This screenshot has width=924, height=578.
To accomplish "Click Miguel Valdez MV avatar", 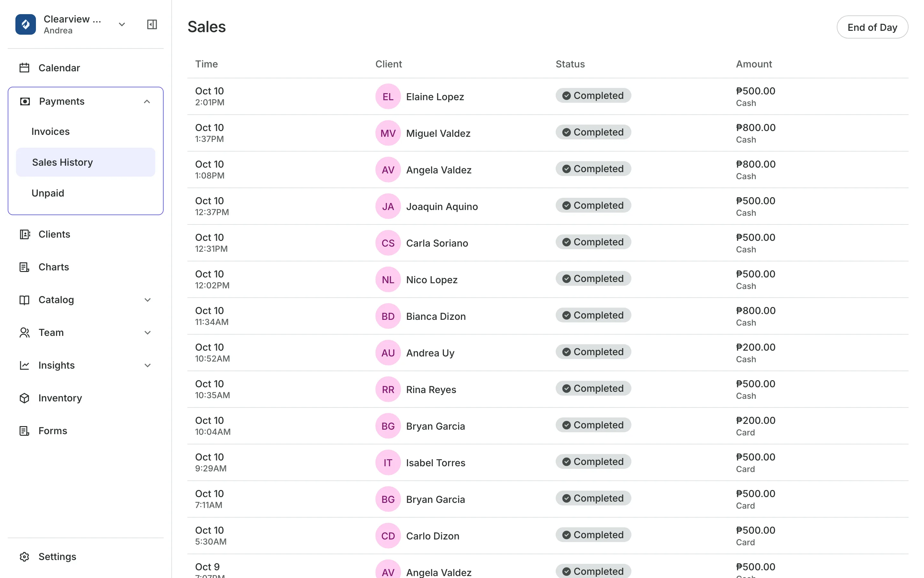I will click(x=388, y=133).
